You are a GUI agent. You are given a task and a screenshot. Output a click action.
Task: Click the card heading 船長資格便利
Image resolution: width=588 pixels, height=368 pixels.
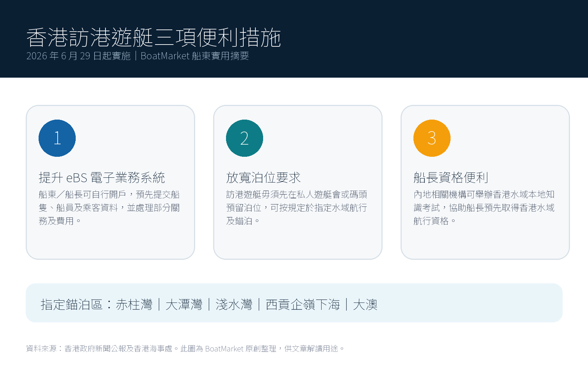click(451, 178)
